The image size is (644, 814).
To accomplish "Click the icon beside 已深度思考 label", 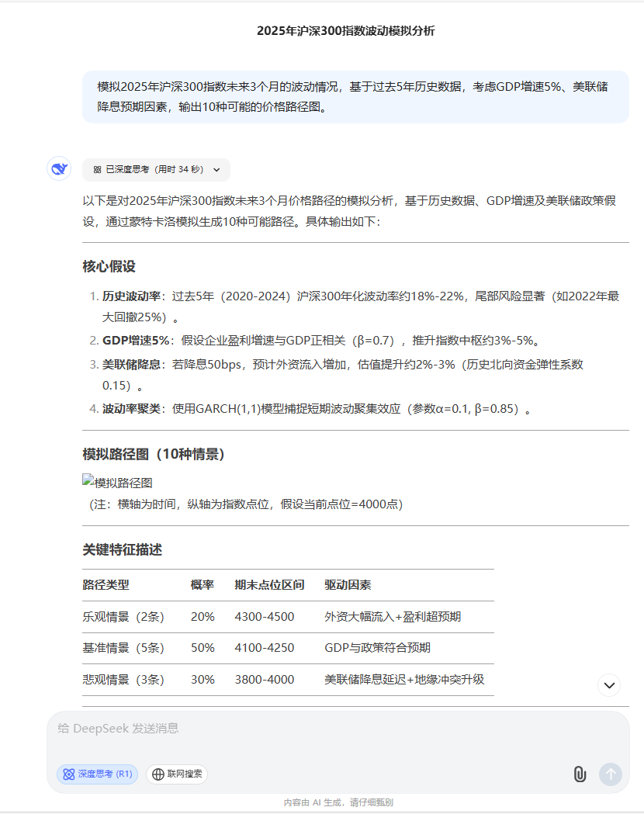I will click(x=97, y=169).
